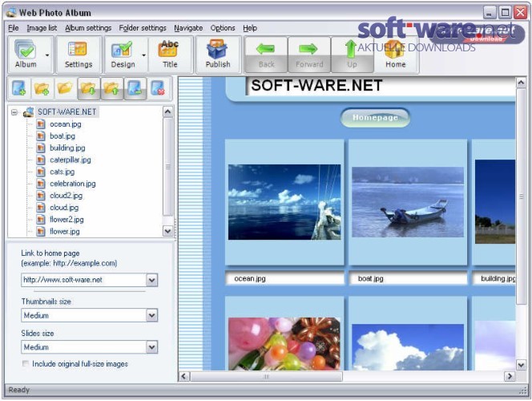The height and width of the screenshot is (401, 532).
Task: Click the Homepage button in preview
Action: 375,117
